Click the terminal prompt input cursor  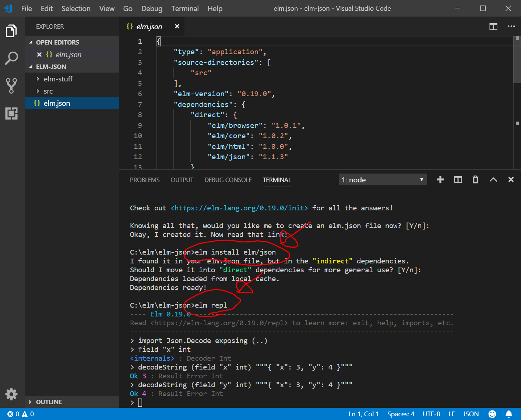[x=140, y=403]
